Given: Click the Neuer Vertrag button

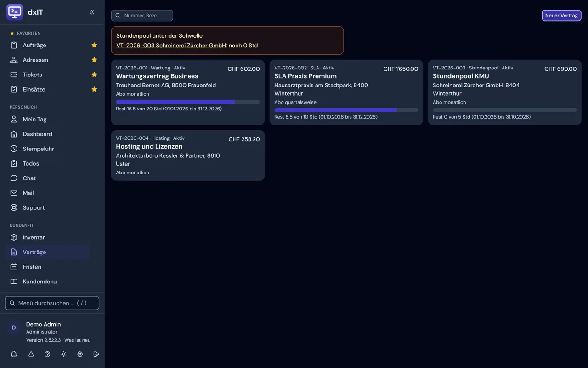Looking at the screenshot, I should pyautogui.click(x=561, y=16).
